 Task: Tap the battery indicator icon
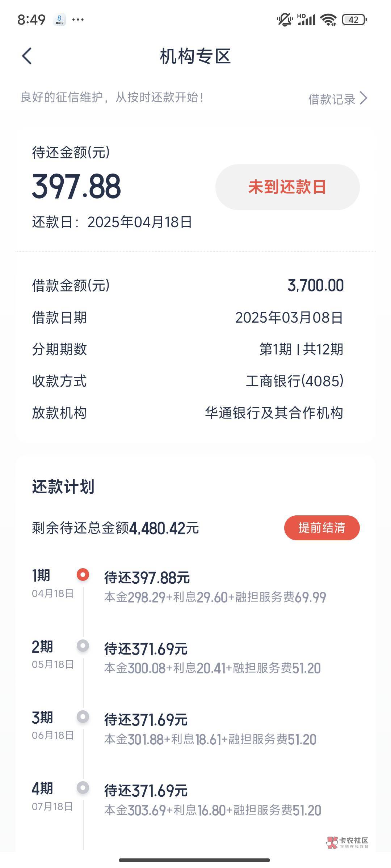point(354,20)
